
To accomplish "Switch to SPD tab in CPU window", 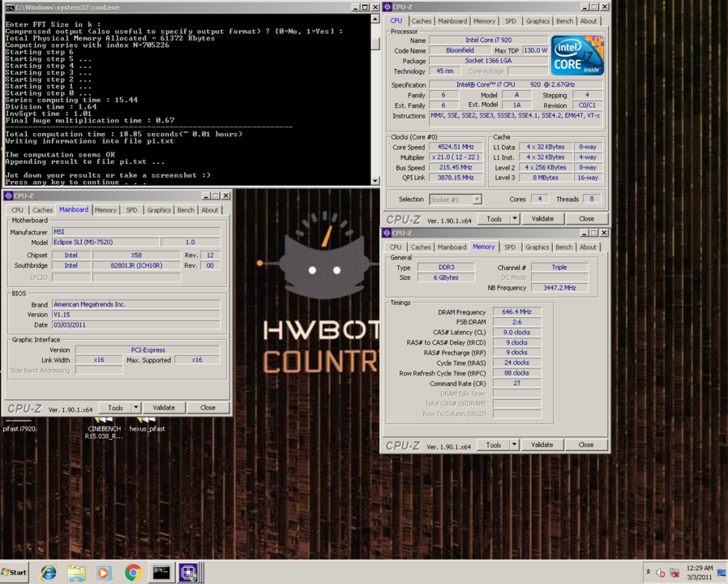I will pos(510,21).
